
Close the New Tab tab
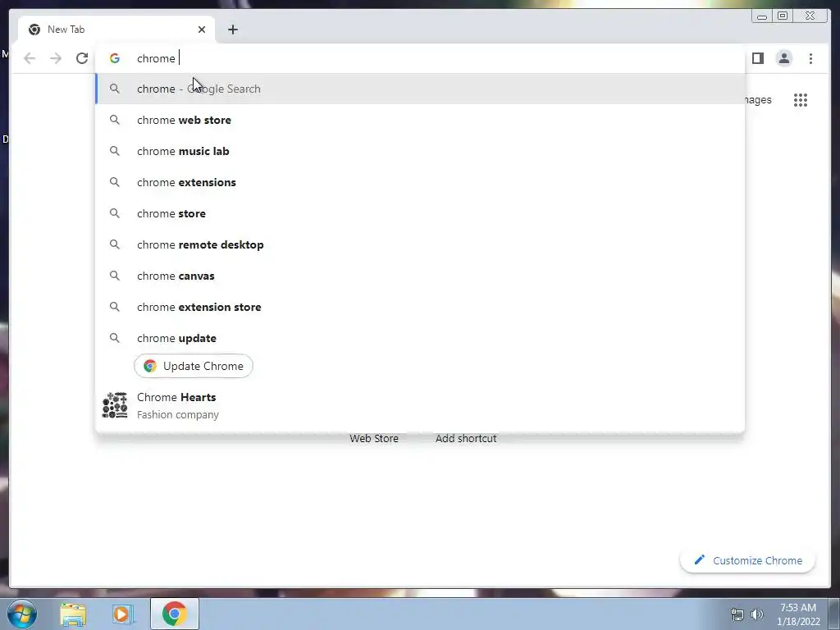pyautogui.click(x=202, y=30)
